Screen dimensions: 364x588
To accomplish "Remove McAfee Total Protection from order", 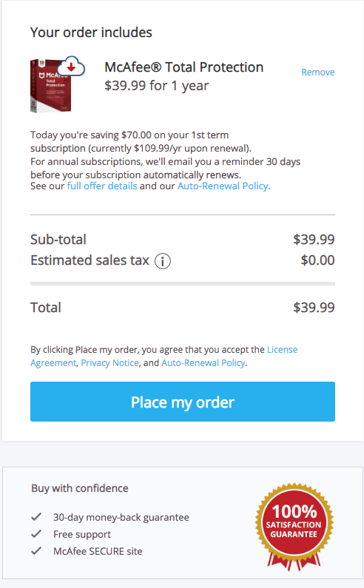I will coord(318,72).
